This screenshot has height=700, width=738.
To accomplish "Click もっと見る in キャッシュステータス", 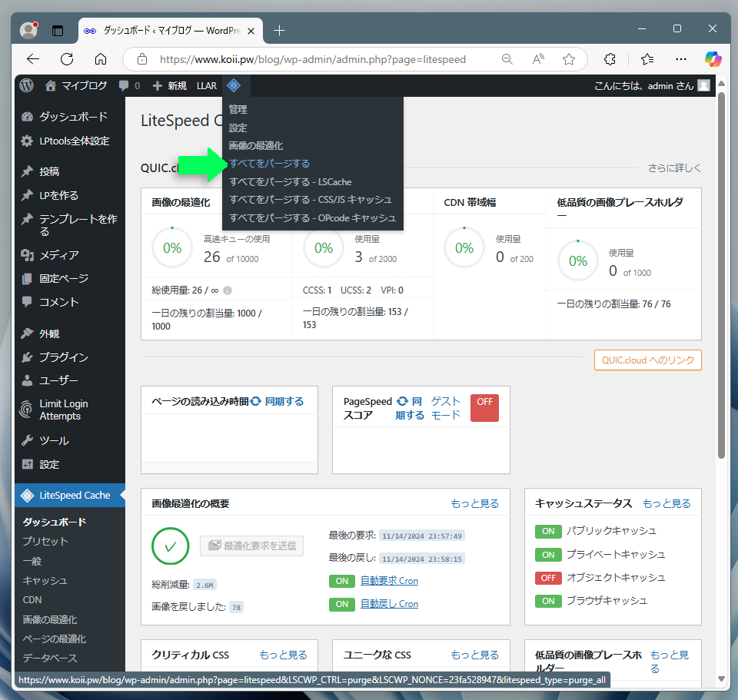I will (x=667, y=503).
